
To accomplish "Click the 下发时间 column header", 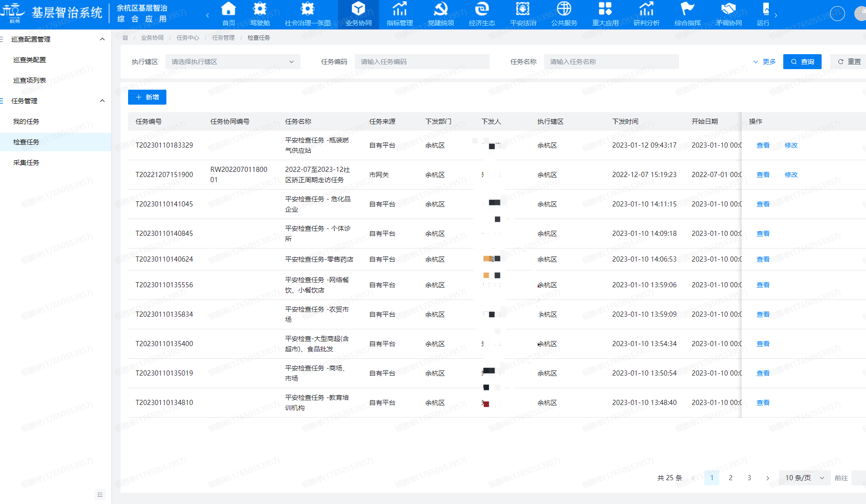I will coord(625,121).
